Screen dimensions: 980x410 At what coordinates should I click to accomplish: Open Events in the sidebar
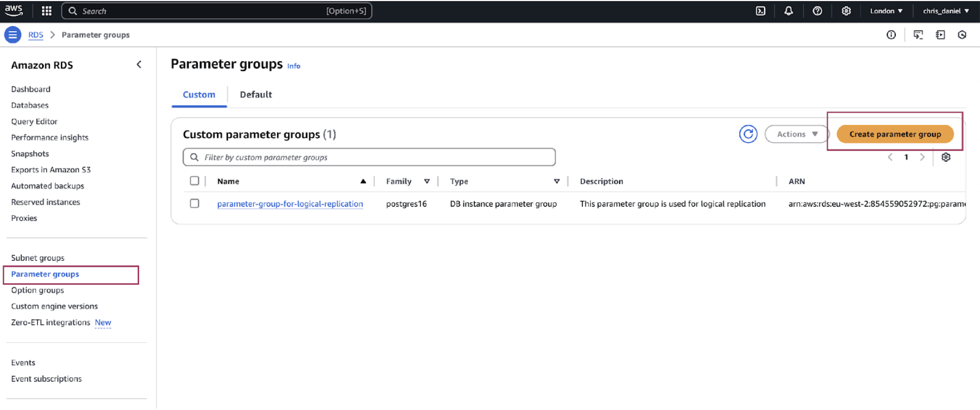coord(23,363)
